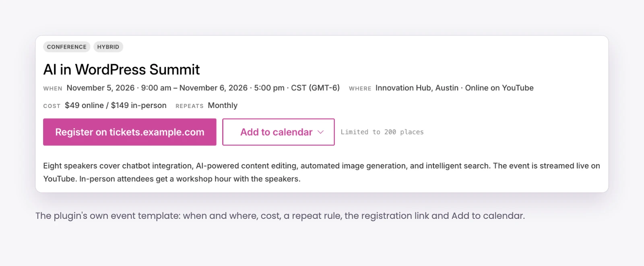Click the CONFERENCE tag badge
This screenshot has width=644, height=266.
[67, 47]
